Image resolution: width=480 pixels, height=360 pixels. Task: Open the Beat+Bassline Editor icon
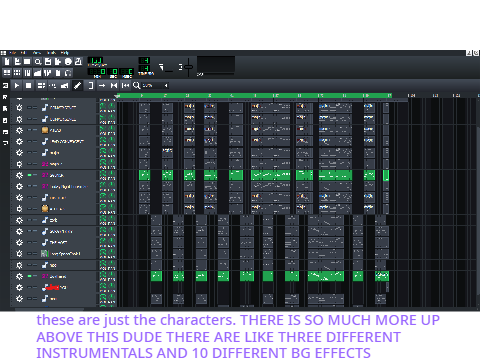(17, 73)
